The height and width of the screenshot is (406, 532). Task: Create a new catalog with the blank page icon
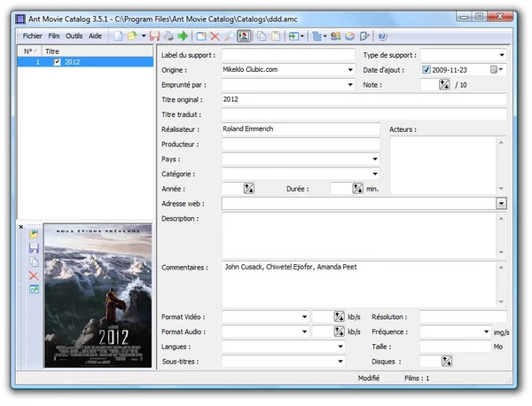click(118, 36)
